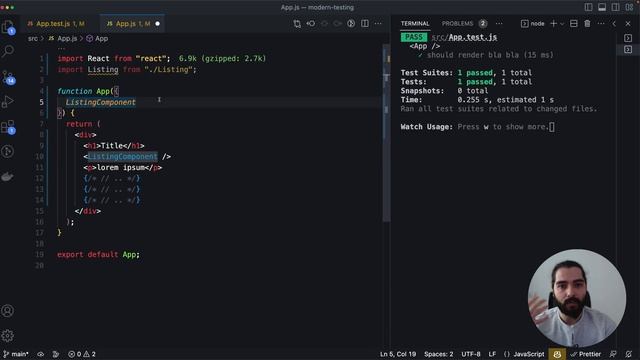Kill terminal with trash icon
This screenshot has height=360, width=640.
(x=587, y=24)
